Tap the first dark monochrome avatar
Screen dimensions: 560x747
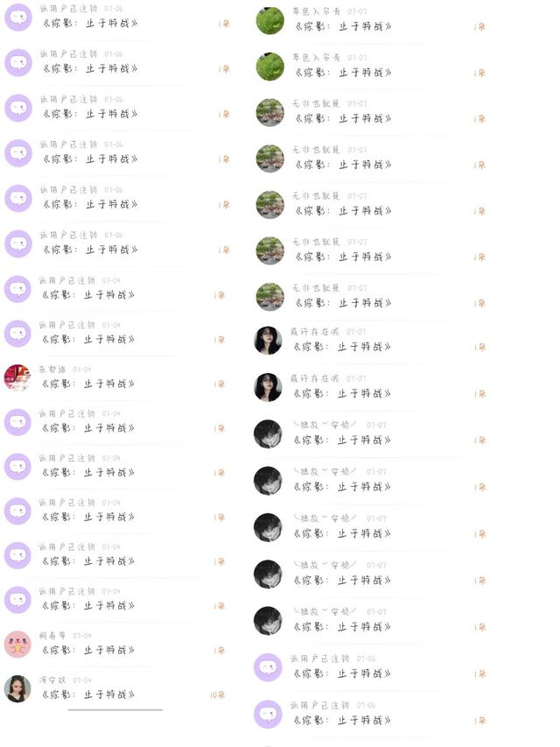268,434
